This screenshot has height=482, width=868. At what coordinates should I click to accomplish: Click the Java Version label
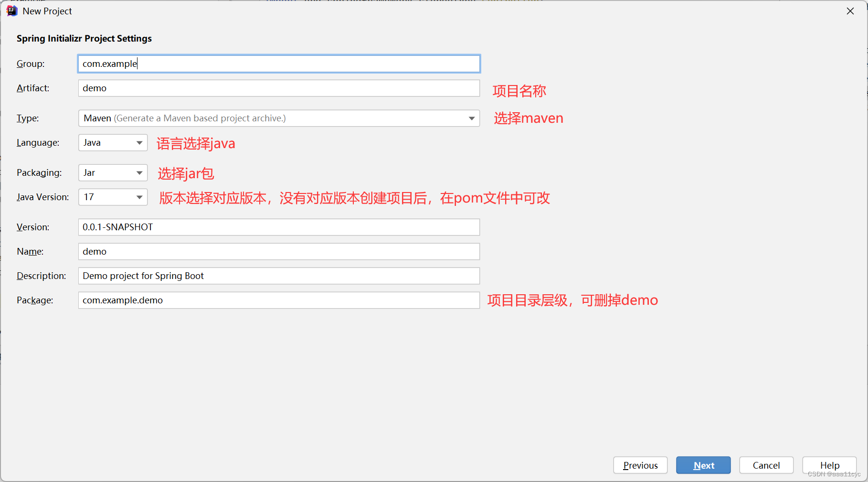coord(43,197)
